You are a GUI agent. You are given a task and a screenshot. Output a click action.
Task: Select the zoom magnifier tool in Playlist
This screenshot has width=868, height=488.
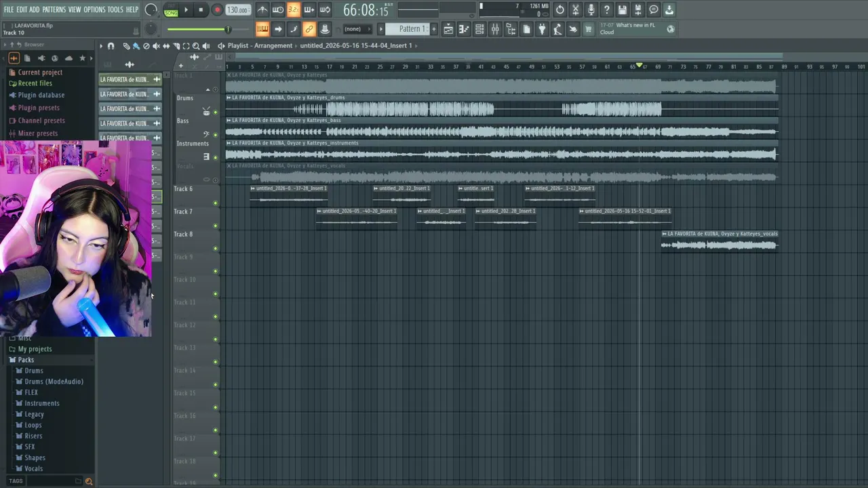pos(196,46)
